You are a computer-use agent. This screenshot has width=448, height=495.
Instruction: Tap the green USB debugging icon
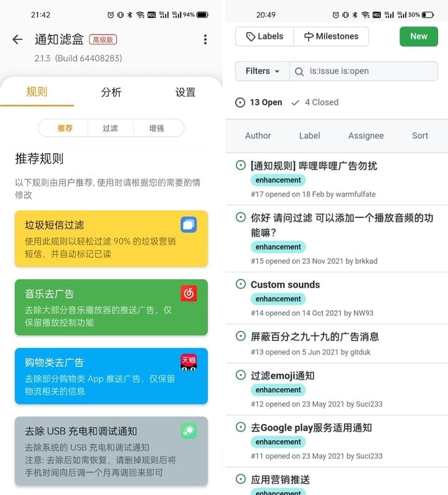click(x=189, y=431)
